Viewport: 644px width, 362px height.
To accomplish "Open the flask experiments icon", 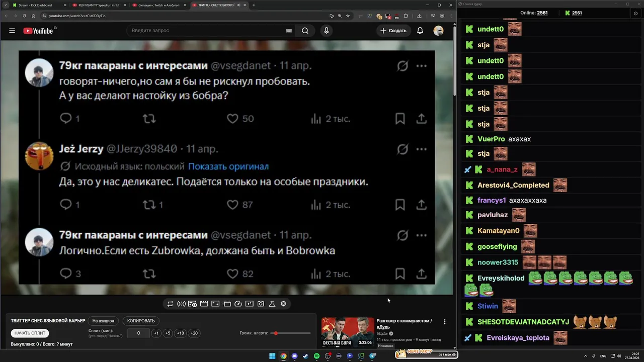I will pos(272,304).
